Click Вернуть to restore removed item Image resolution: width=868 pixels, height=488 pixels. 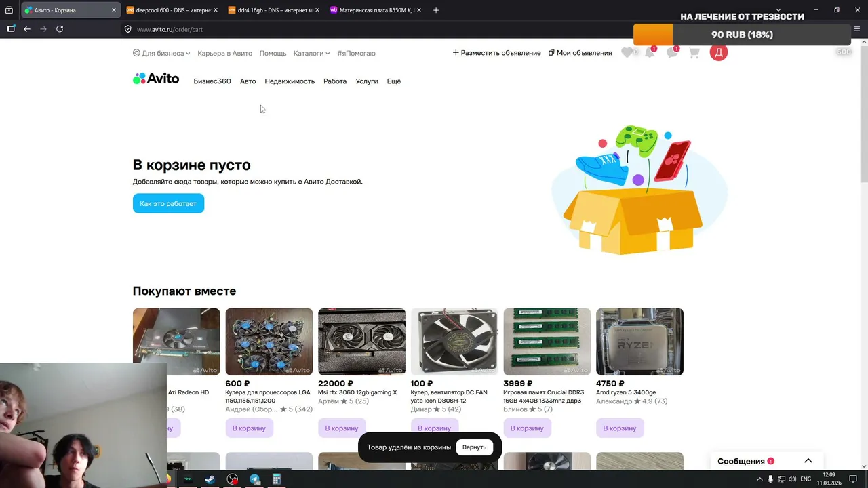click(475, 447)
